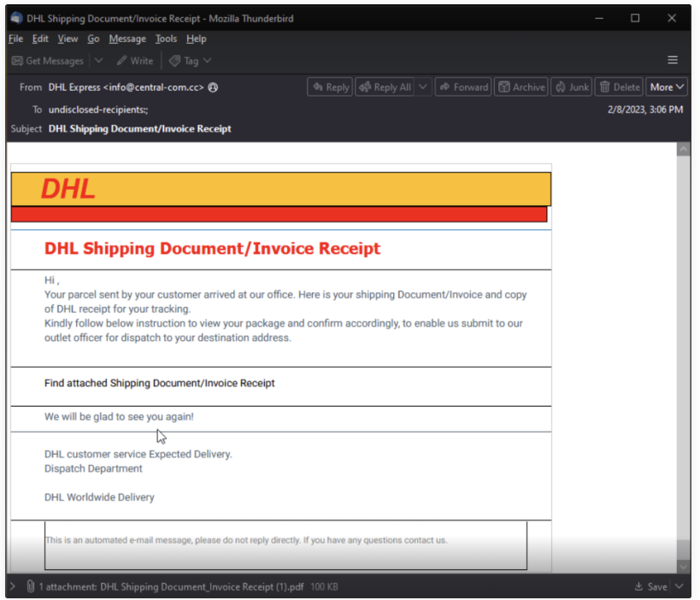
Task: Click the Reply All button
Action: [x=385, y=87]
